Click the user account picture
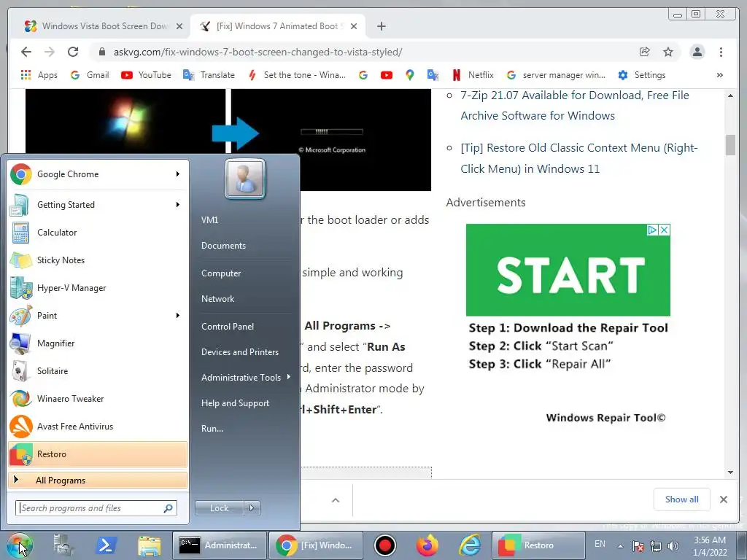Viewport: 747px width, 560px height. (245, 179)
